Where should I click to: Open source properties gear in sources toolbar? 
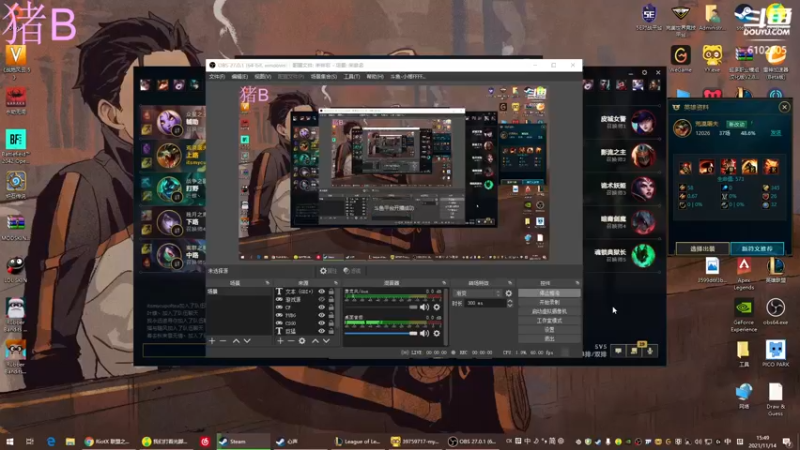pos(302,341)
